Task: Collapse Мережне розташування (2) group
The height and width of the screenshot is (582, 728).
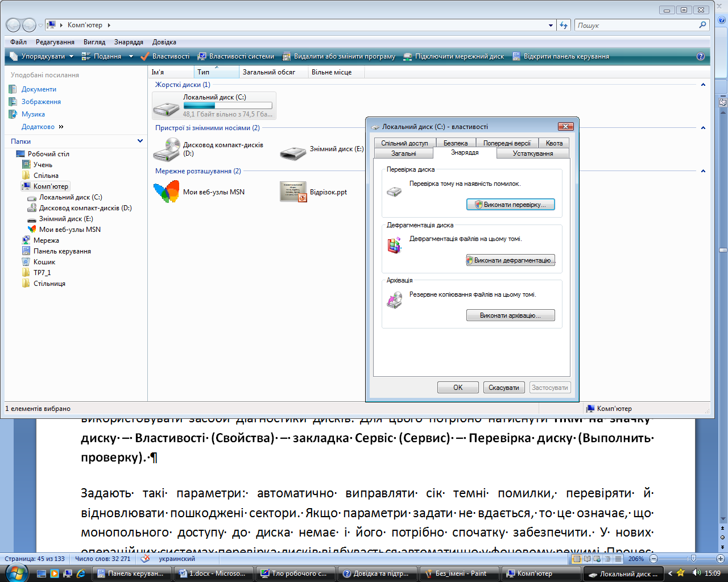Action: [x=703, y=171]
